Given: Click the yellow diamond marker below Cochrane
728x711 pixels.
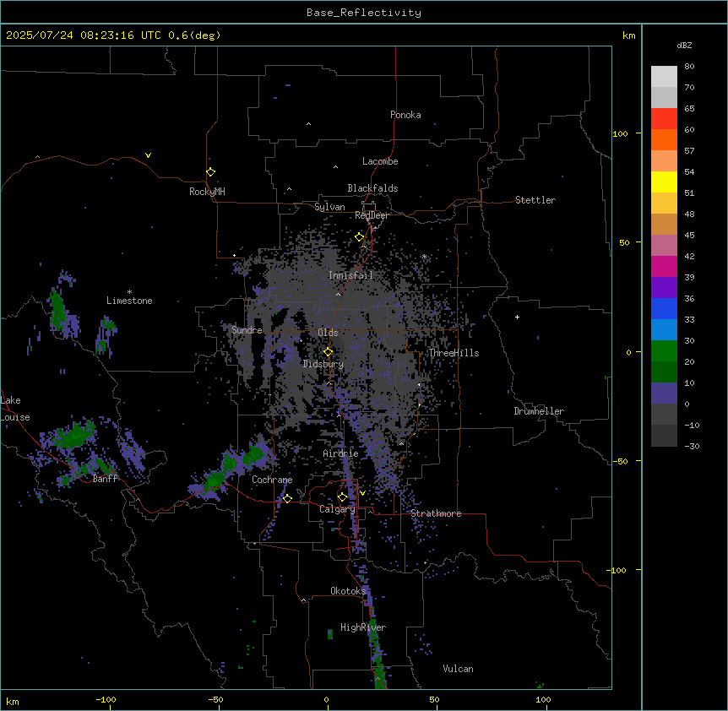Looking at the screenshot, I should (287, 498).
